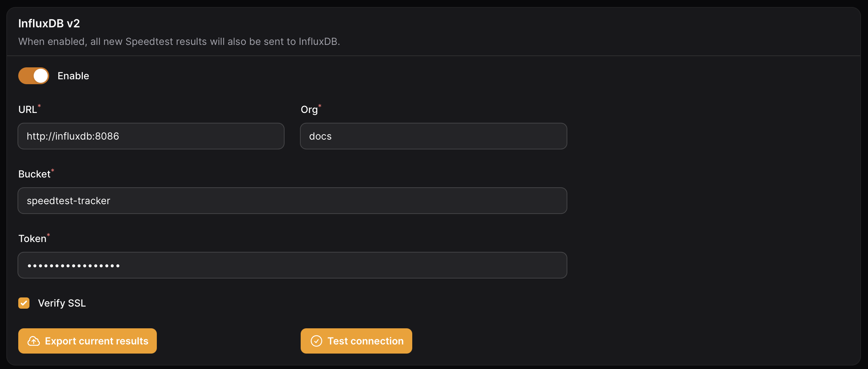Click the Org field label
The image size is (868, 369).
[x=309, y=109]
